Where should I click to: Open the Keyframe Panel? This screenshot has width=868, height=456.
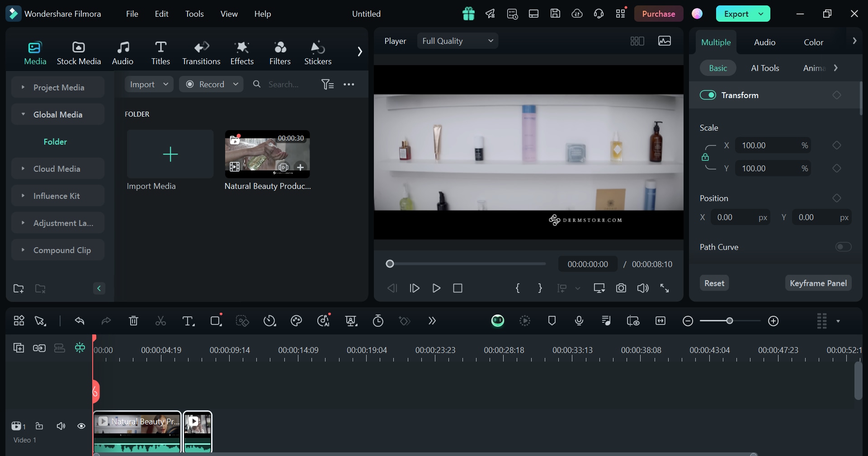tap(818, 283)
